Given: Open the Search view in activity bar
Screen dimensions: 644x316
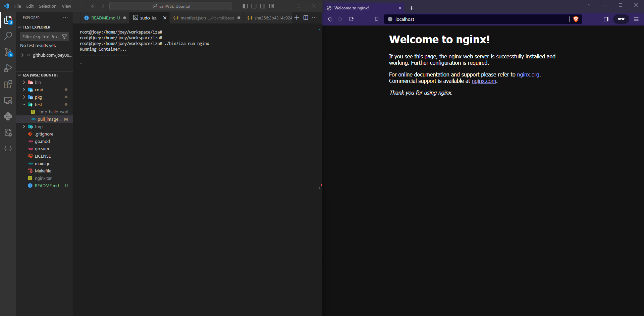Looking at the screenshot, I should (x=8, y=36).
